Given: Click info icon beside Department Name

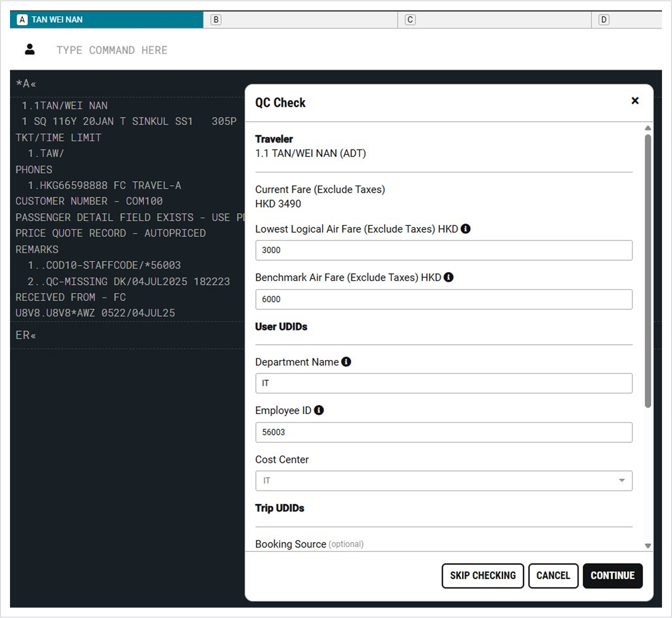Looking at the screenshot, I should [x=346, y=361].
